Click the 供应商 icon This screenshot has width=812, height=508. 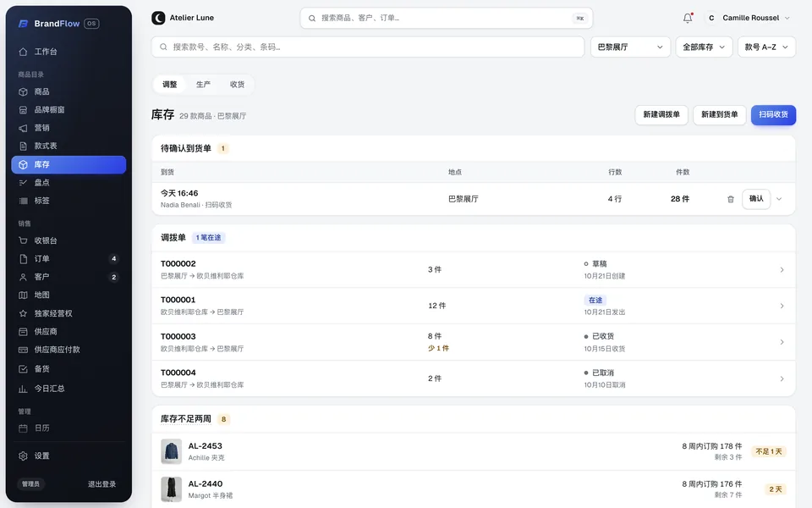(23, 332)
